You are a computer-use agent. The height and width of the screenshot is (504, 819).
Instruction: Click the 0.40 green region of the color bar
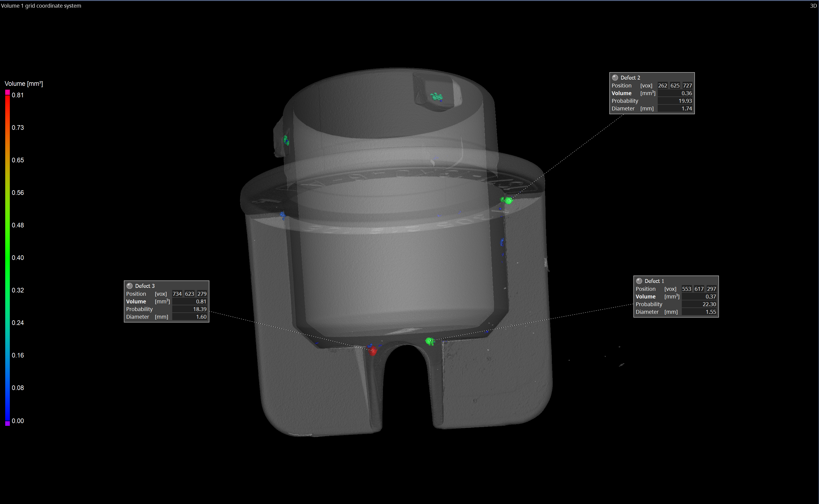coord(7,258)
